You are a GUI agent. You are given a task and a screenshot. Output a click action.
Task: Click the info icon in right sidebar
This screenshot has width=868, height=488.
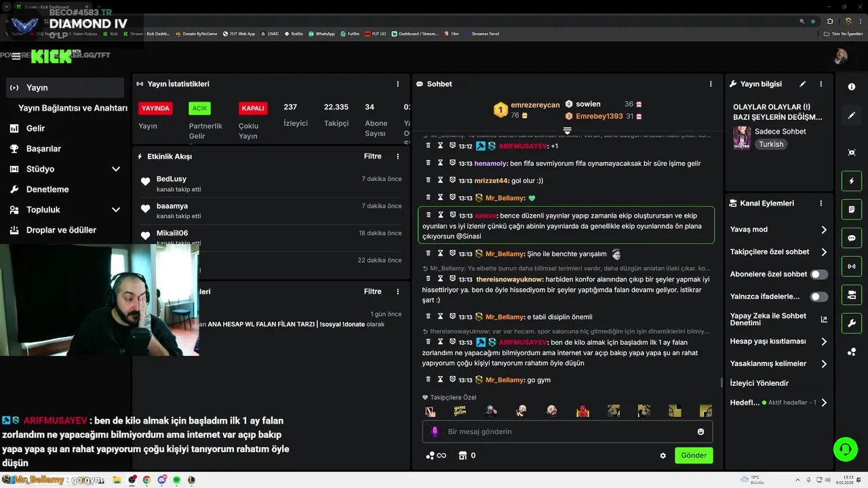[852, 87]
